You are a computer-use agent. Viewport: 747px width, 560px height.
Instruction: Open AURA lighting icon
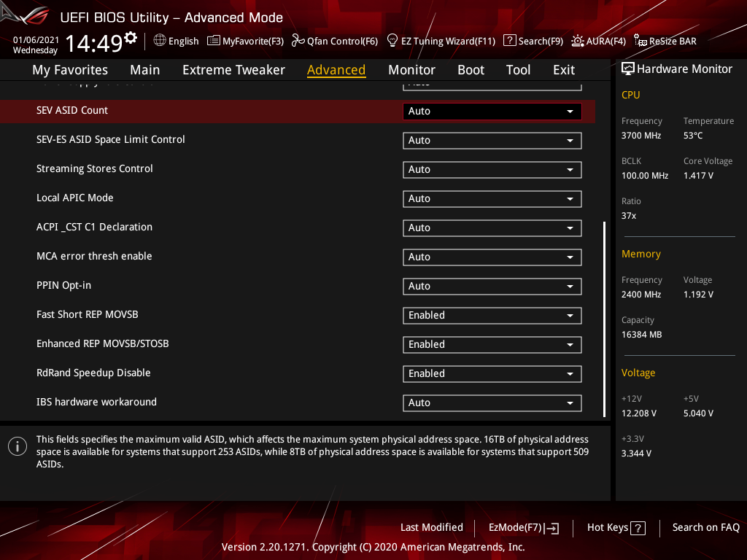[x=578, y=41]
